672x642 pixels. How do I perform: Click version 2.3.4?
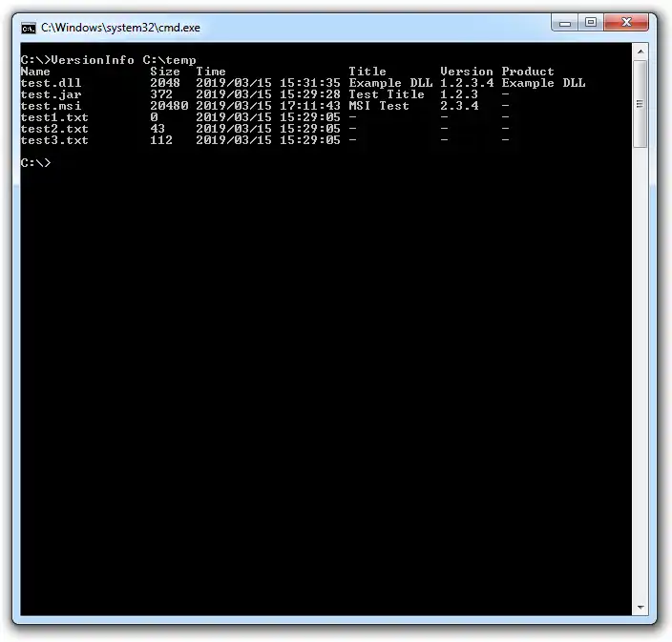point(459,106)
